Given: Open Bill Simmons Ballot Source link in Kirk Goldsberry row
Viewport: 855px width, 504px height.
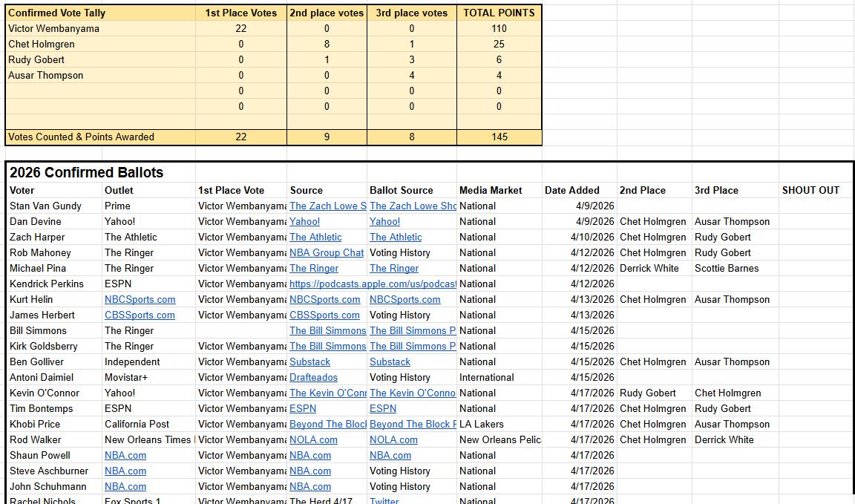Looking at the screenshot, I should tap(413, 347).
